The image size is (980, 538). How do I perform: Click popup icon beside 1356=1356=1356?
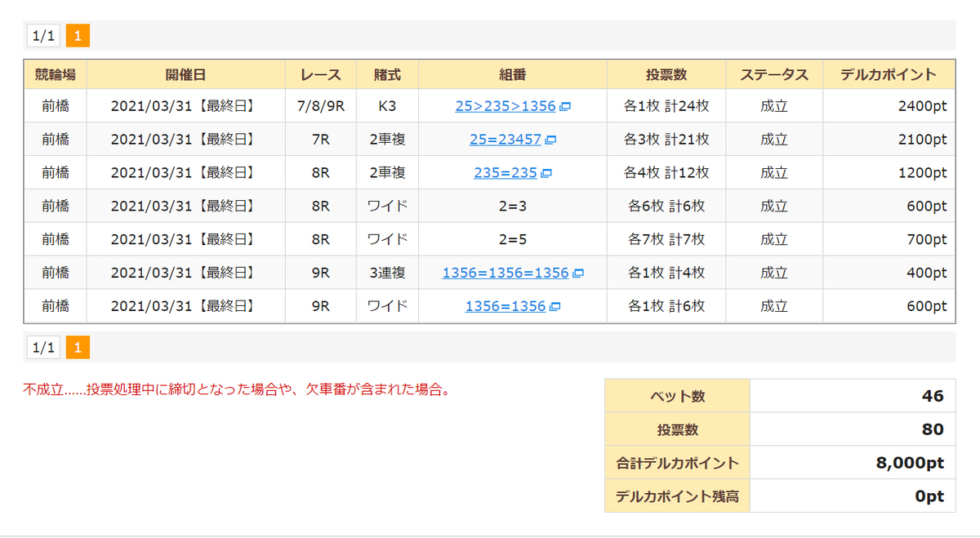[578, 273]
